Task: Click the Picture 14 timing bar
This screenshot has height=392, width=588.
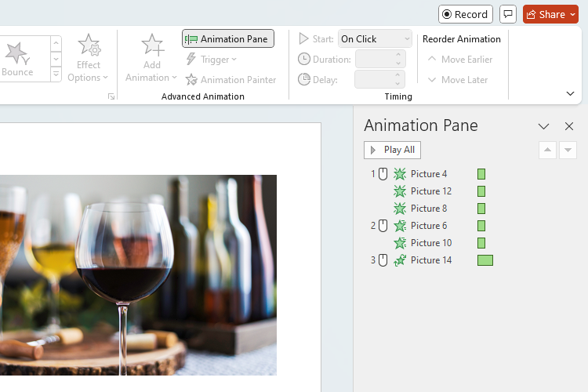Action: pos(485,260)
